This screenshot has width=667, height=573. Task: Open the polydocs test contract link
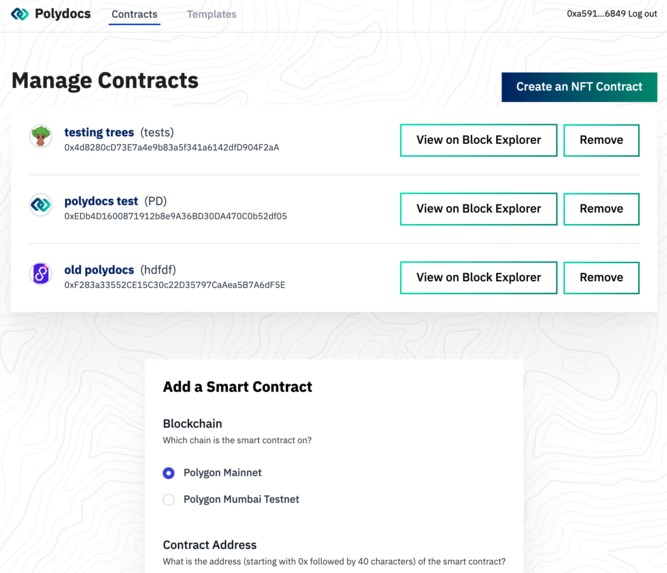click(101, 201)
